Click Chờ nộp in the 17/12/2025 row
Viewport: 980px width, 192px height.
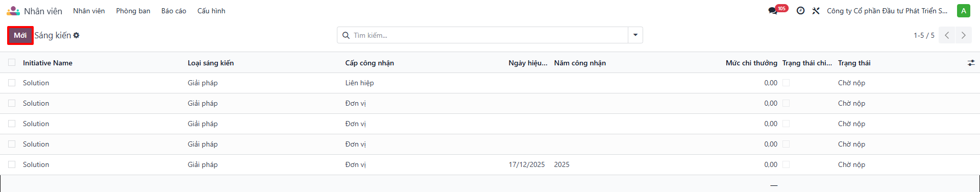pyautogui.click(x=851, y=164)
